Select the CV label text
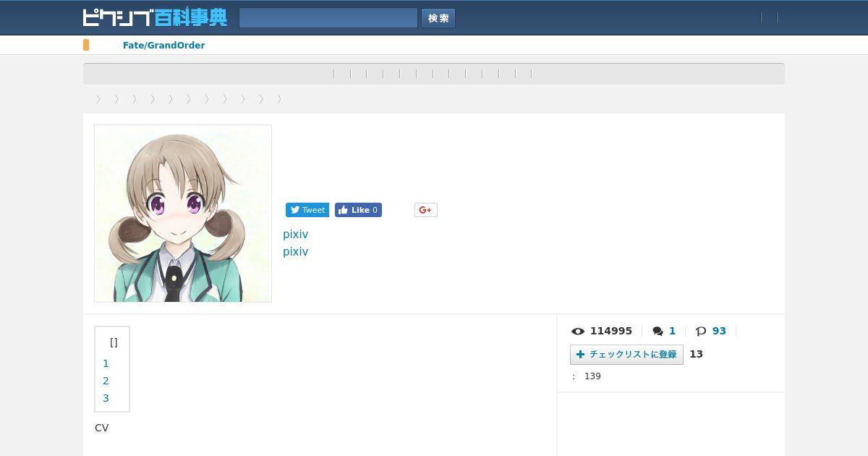This screenshot has width=868, height=456. 101,428
